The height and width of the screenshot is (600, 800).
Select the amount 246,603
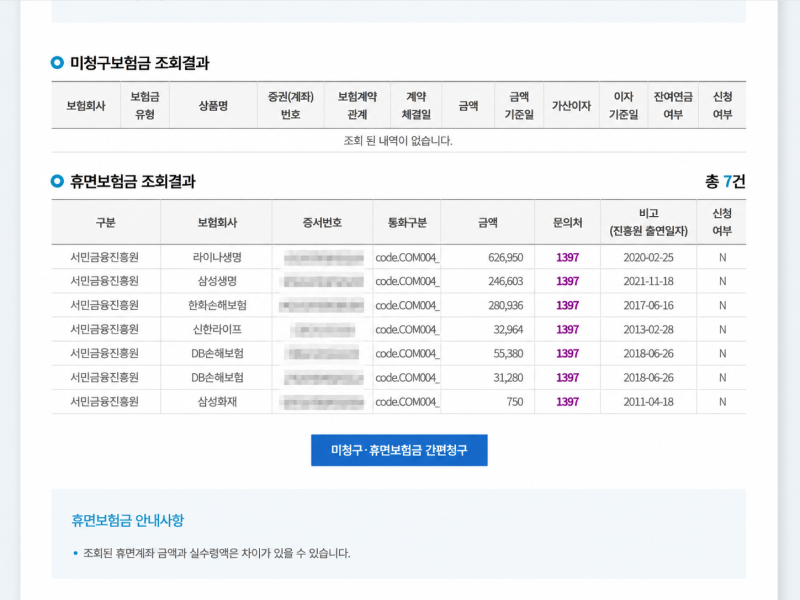point(505,281)
